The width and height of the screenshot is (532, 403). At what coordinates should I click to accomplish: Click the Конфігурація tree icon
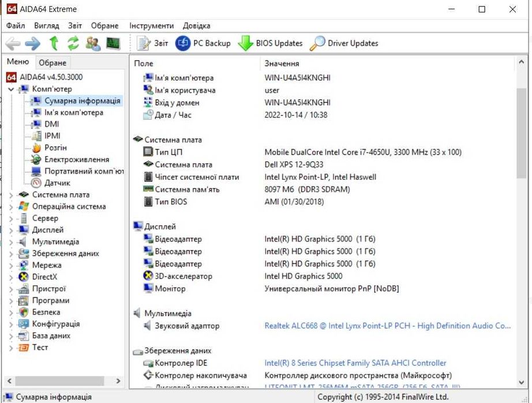click(x=24, y=324)
